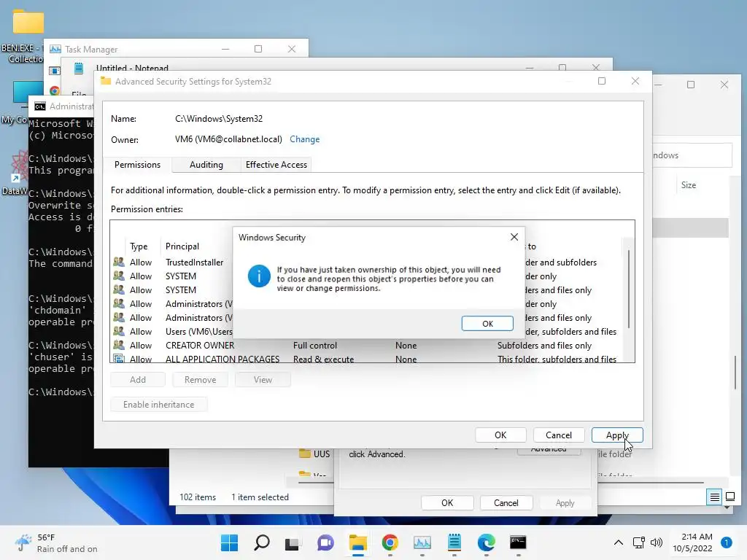Click the Enable inheritance button

coord(158,404)
